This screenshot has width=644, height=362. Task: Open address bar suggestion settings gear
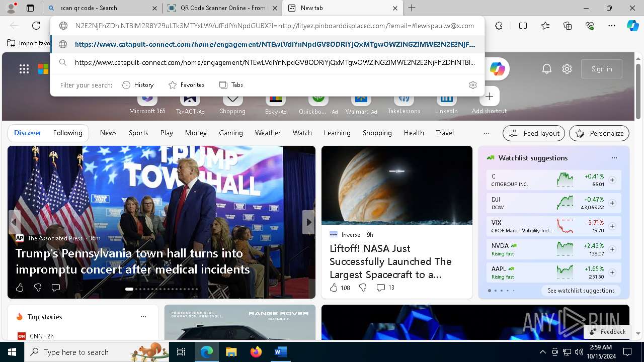472,85
